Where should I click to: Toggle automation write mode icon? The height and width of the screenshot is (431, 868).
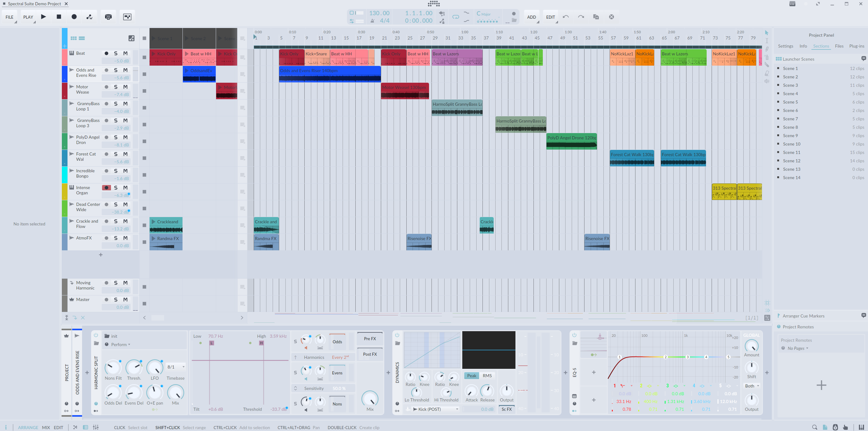pyautogui.click(x=89, y=17)
